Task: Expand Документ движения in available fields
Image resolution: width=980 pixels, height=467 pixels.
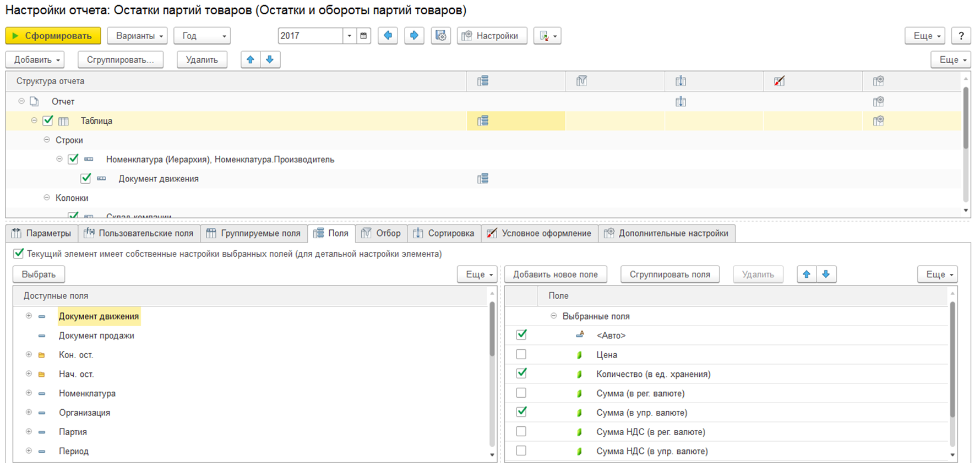Action: click(29, 316)
